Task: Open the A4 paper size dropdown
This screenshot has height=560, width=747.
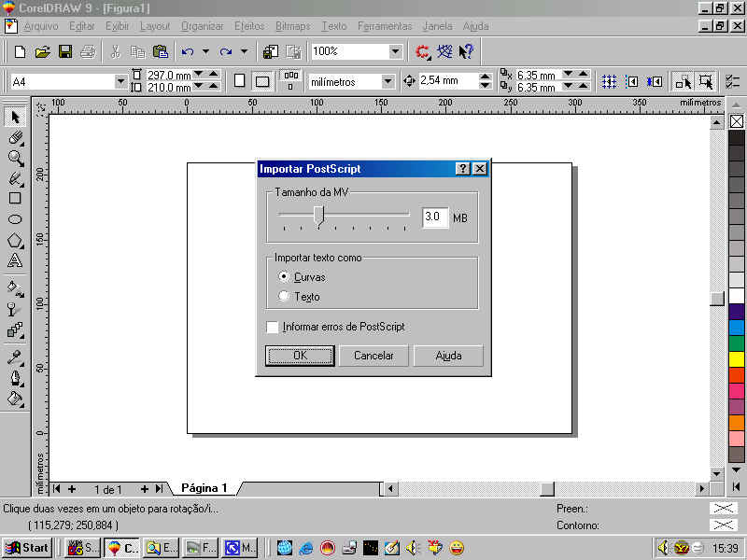Action: point(121,81)
